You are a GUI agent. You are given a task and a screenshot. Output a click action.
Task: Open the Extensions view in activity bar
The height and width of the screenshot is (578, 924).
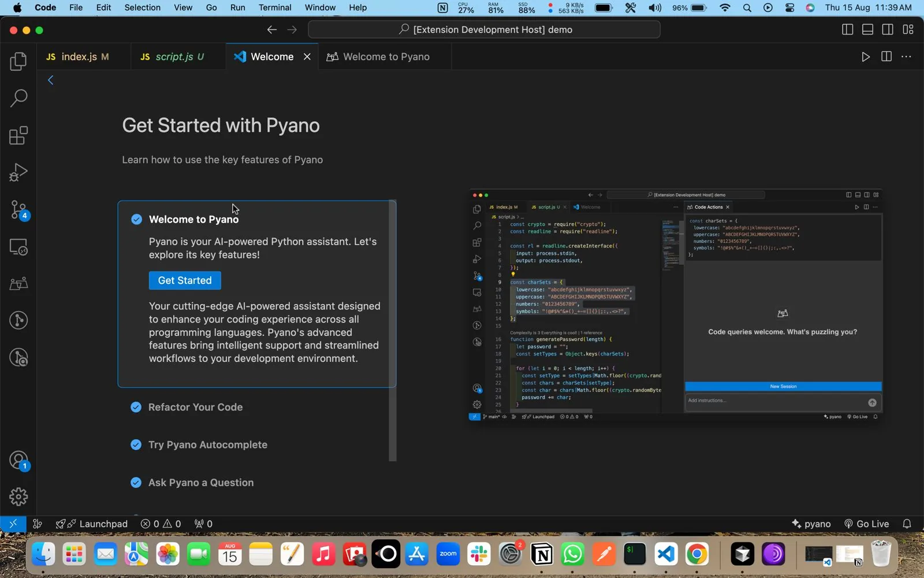[x=18, y=136]
